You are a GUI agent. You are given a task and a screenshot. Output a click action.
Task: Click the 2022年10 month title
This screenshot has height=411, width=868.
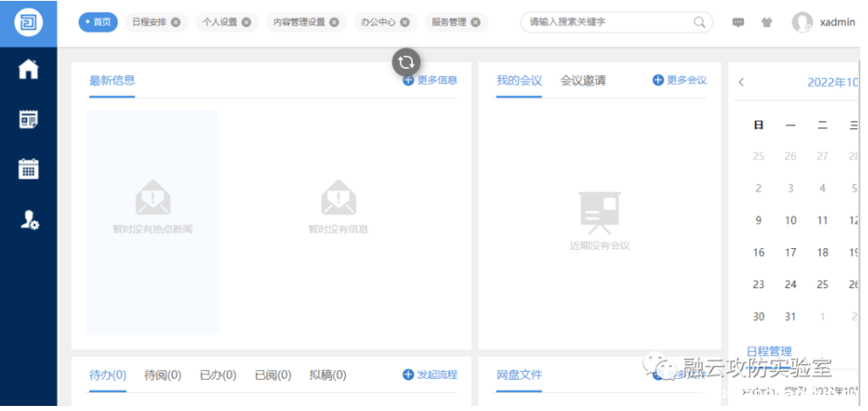[832, 82]
